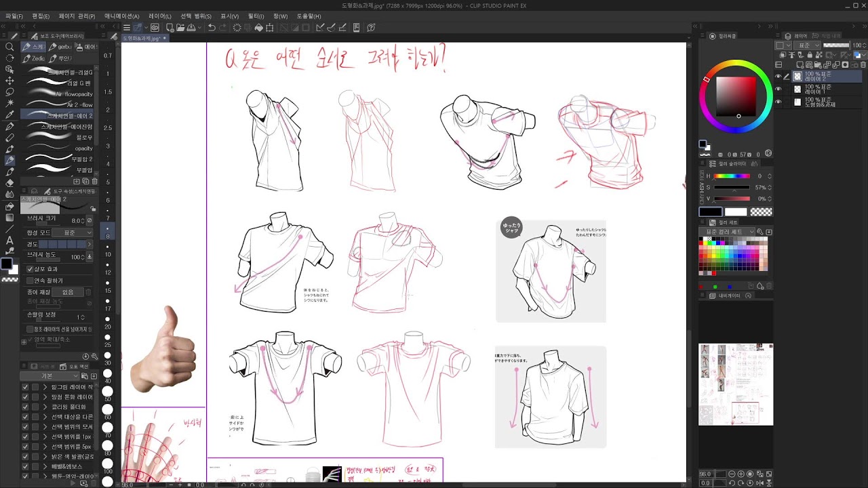Enable the 연속 칠하기 checkbox
The height and width of the screenshot is (488, 868).
point(30,281)
